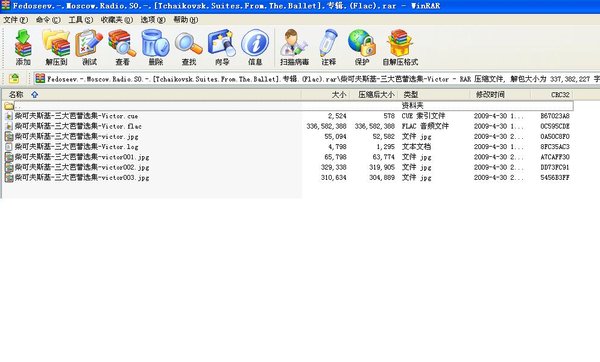Click the icon of Victor.flac file
Viewport: 600px width, 362px height.
(x=8, y=126)
